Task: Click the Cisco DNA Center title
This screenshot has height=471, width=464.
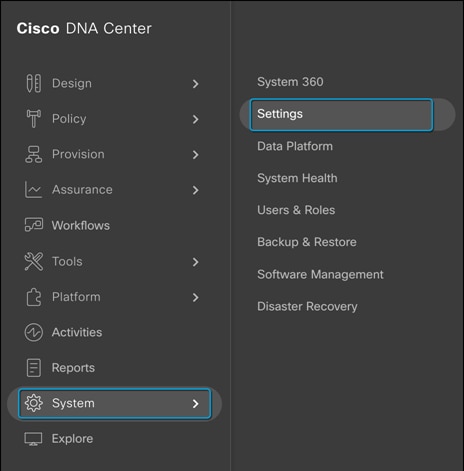Action: pyautogui.click(x=84, y=28)
